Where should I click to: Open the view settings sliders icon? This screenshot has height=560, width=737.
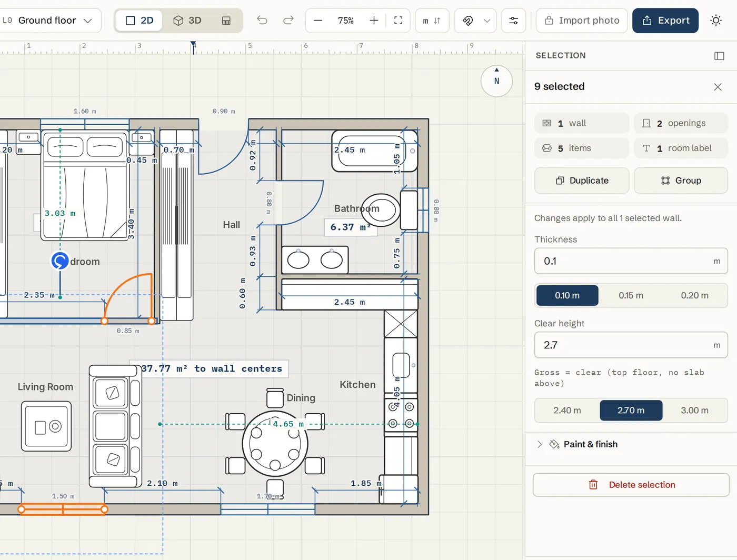[514, 21]
